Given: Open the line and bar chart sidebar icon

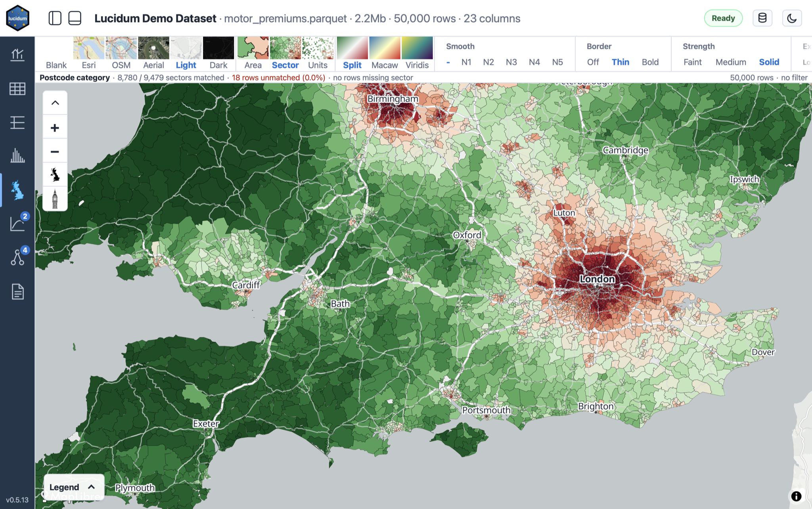Looking at the screenshot, I should 17,55.
